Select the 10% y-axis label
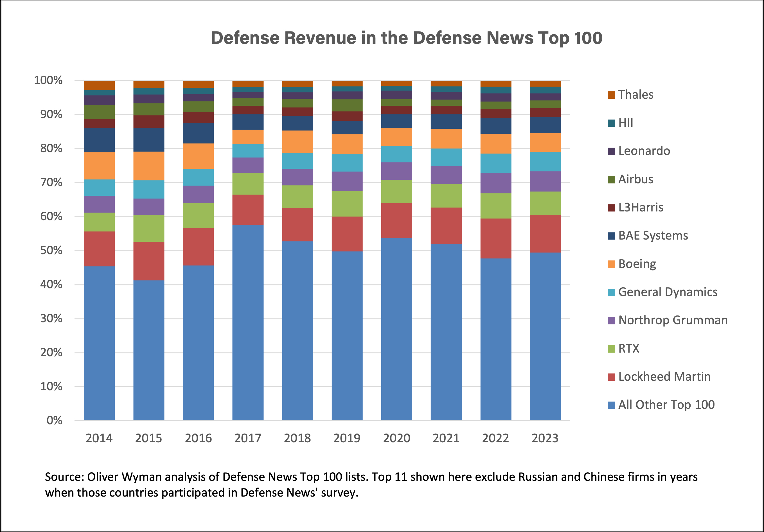Viewport: 764px width, 532px height. 51,387
